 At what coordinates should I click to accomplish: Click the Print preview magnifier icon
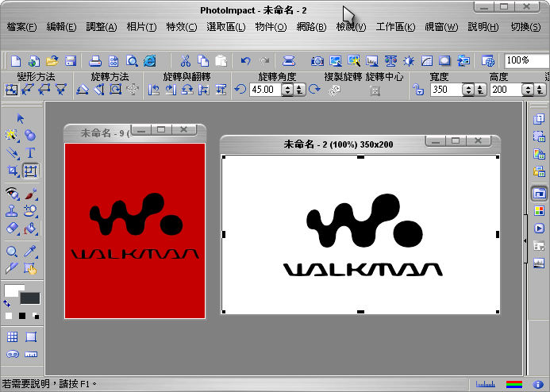click(132, 61)
